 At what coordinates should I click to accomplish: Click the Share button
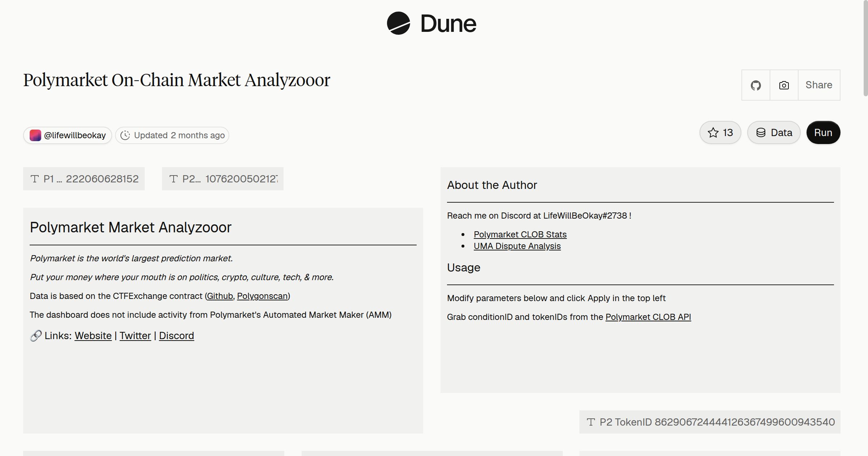point(819,85)
